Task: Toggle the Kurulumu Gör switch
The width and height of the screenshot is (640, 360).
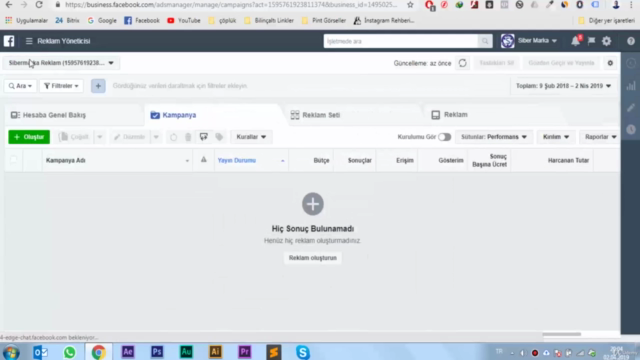Action: [444, 137]
